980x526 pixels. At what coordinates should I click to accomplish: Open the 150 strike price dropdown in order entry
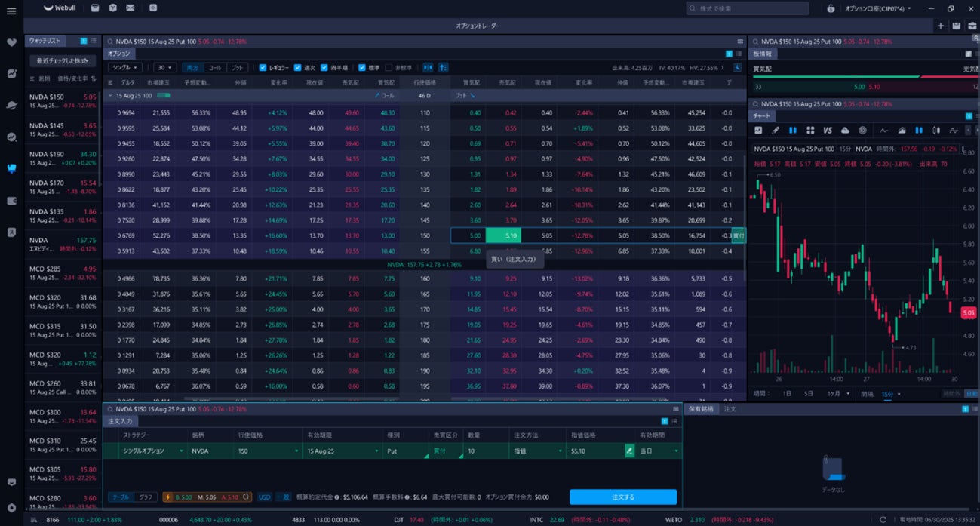pyautogui.click(x=268, y=451)
